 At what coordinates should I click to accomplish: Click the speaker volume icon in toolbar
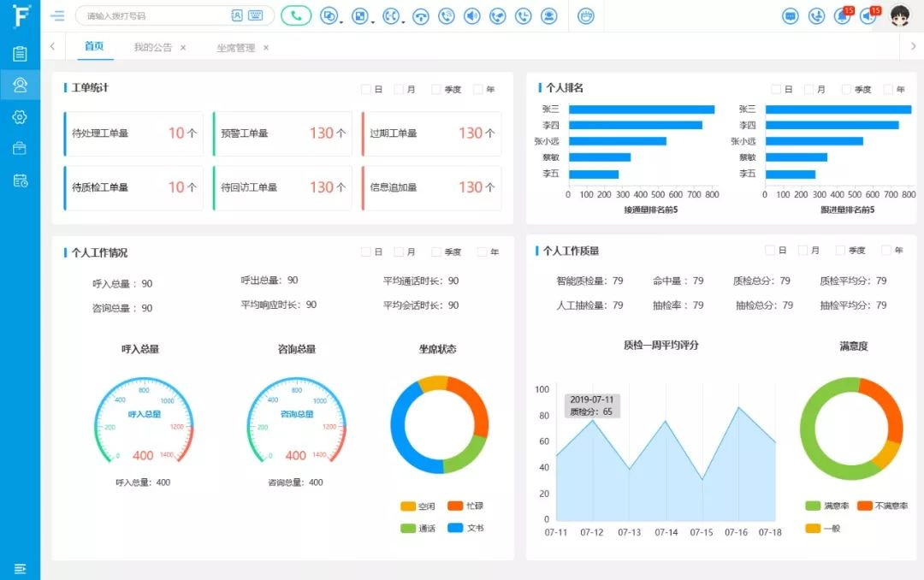[471, 15]
